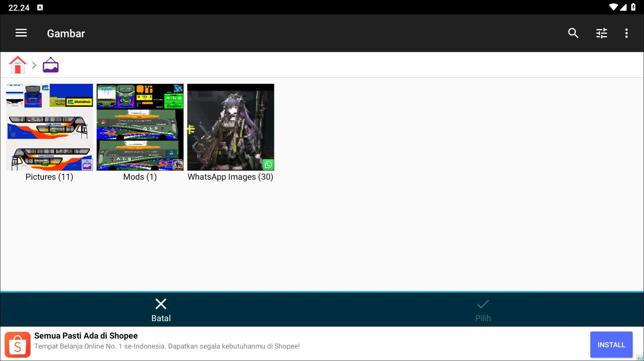Open the hamburger navigation menu

click(x=21, y=33)
